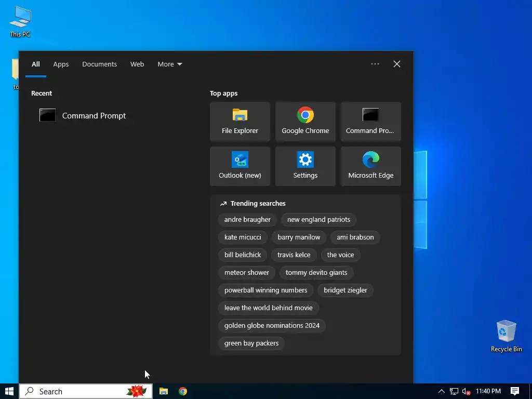Search trending 'andre braugher'

coord(247,220)
